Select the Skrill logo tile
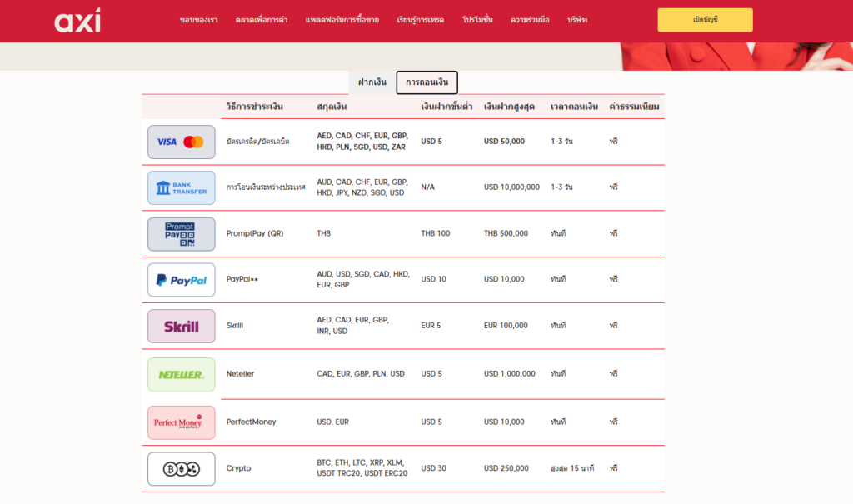The image size is (853, 504). [181, 326]
